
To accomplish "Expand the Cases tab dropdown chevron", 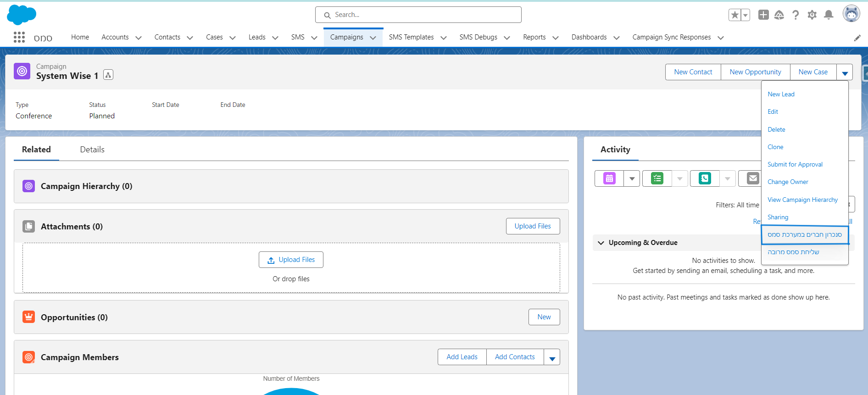I will pos(233,38).
